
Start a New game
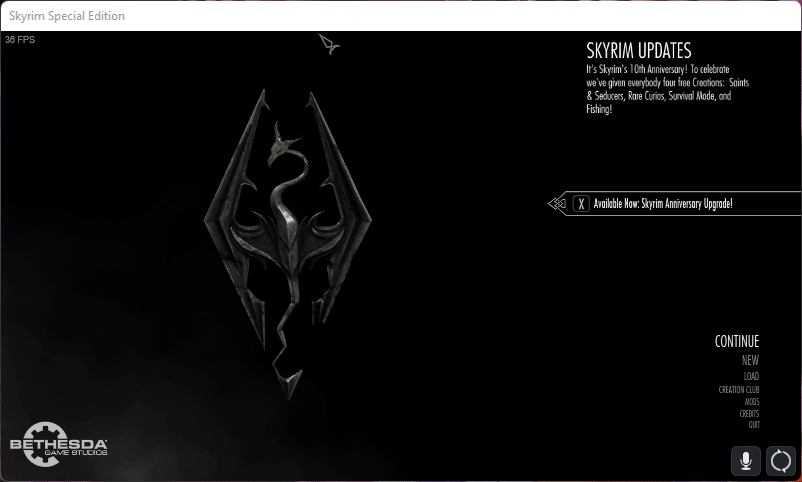coord(750,360)
